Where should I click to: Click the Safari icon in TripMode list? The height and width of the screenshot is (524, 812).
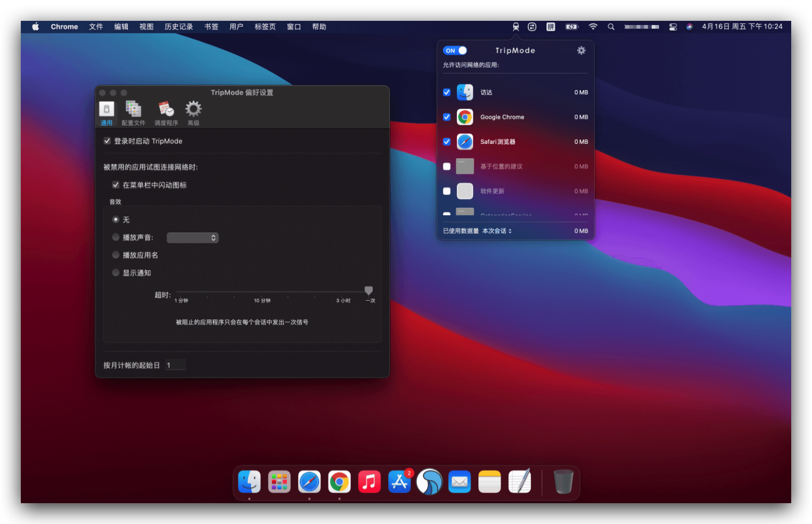465,142
